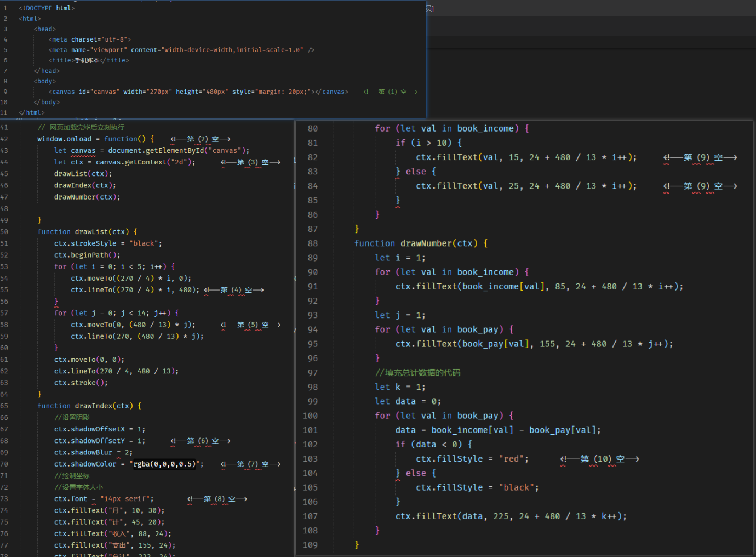Click 'for (let val in book_income)' on line 90

pyautogui.click(x=452, y=272)
